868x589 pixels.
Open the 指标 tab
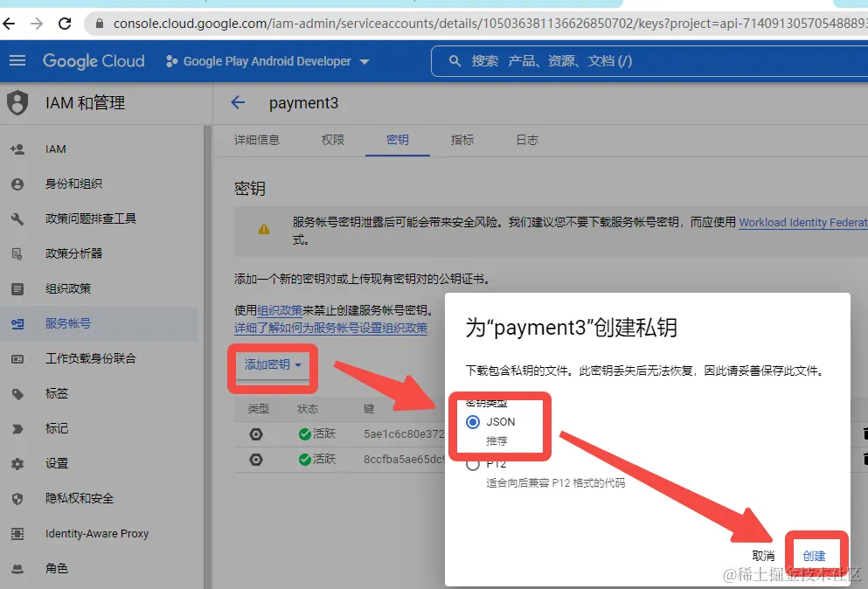[x=462, y=140]
